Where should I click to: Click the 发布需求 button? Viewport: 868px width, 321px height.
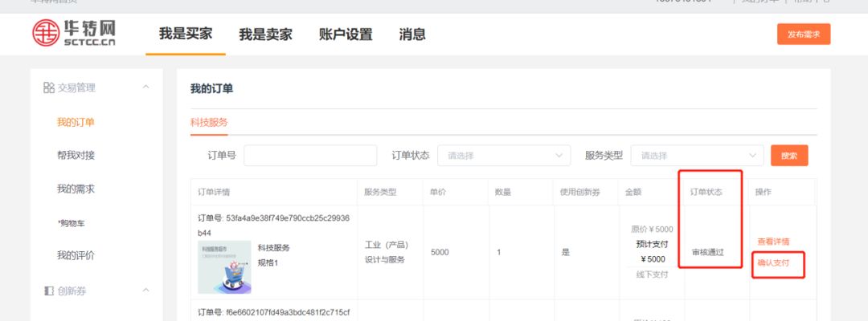pos(804,34)
